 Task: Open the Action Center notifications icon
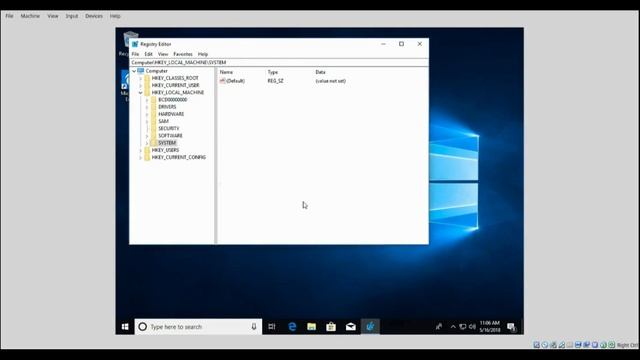[x=511, y=327]
